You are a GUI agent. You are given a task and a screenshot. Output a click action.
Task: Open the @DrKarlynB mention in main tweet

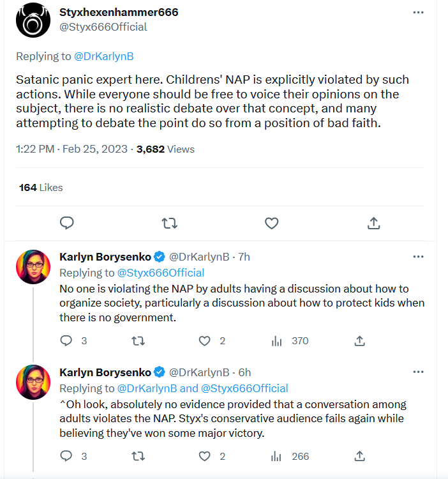104,56
